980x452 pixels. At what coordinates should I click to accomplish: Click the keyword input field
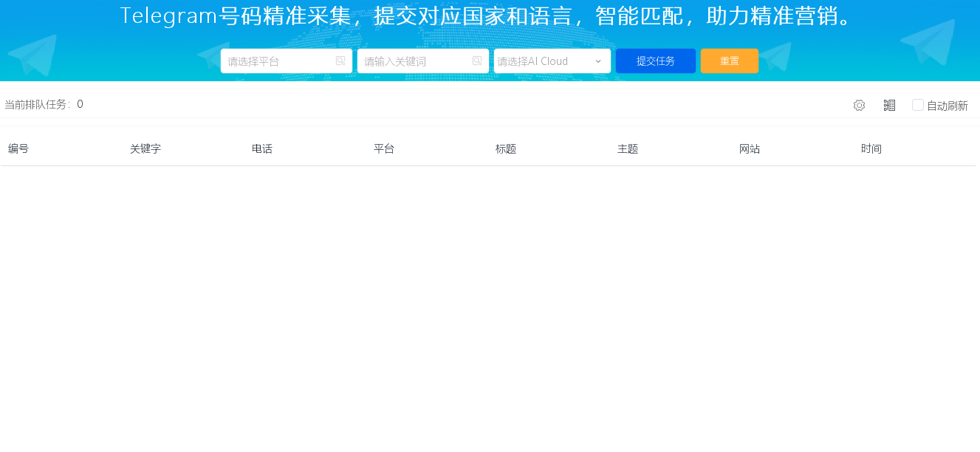pyautogui.click(x=423, y=61)
